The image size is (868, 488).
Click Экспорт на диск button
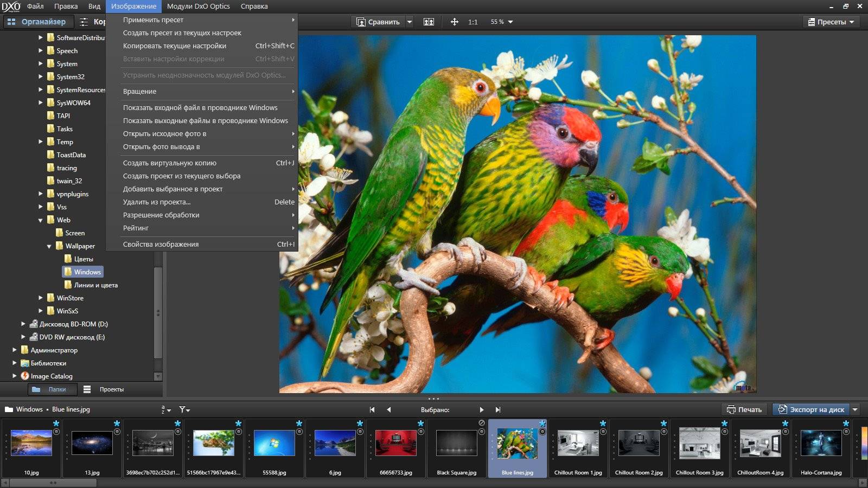tap(811, 409)
